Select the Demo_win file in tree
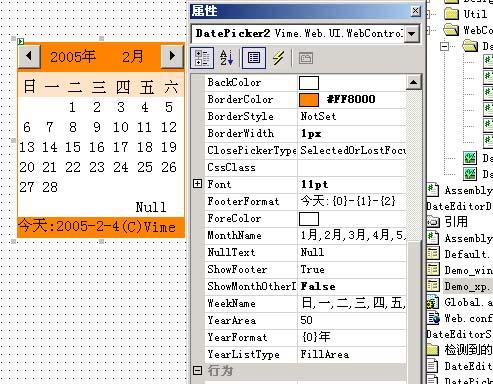 tap(468, 270)
